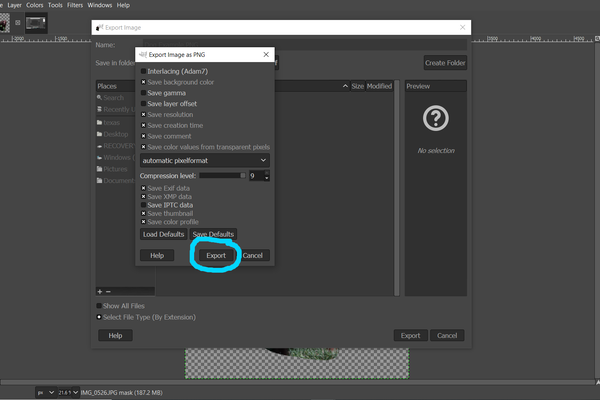This screenshot has height=400, width=600.
Task: Click Export in the Export Image dialog
Action: pos(410,335)
